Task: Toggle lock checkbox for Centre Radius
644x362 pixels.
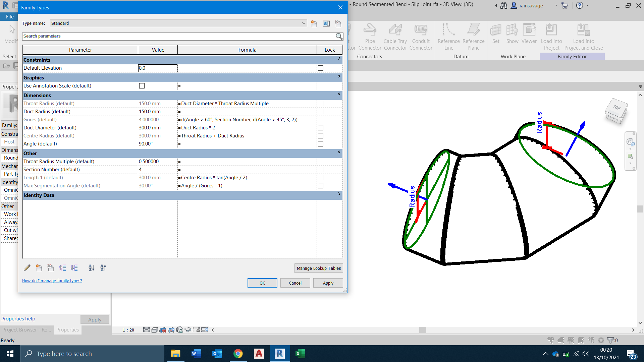Action: click(321, 136)
